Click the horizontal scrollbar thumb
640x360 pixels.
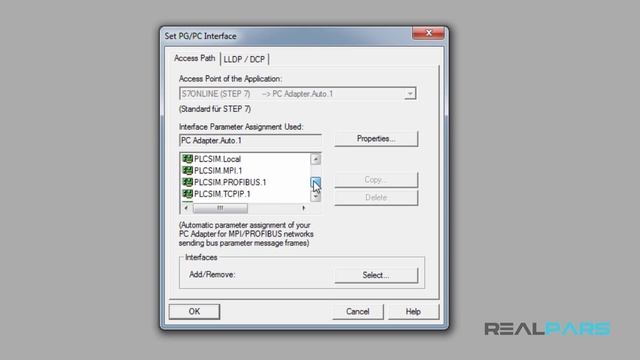220,208
